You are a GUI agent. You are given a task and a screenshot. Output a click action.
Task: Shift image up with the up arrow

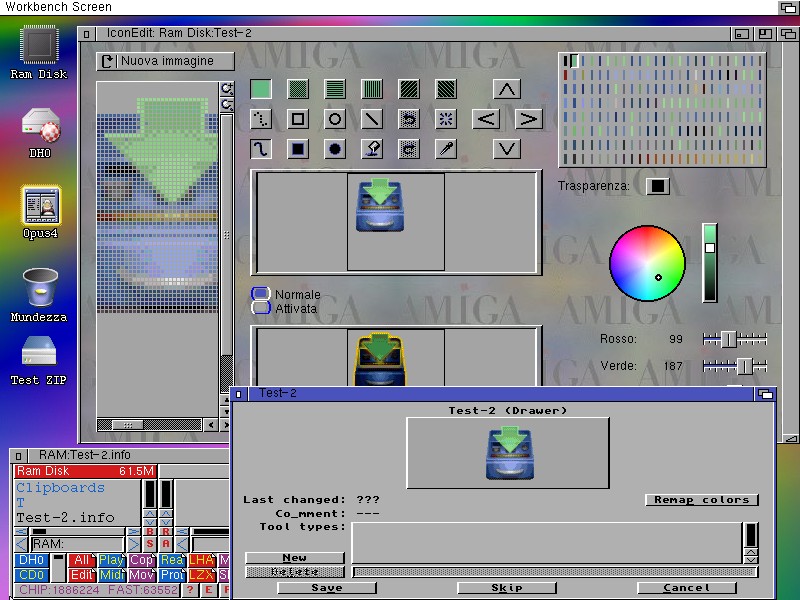[507, 89]
